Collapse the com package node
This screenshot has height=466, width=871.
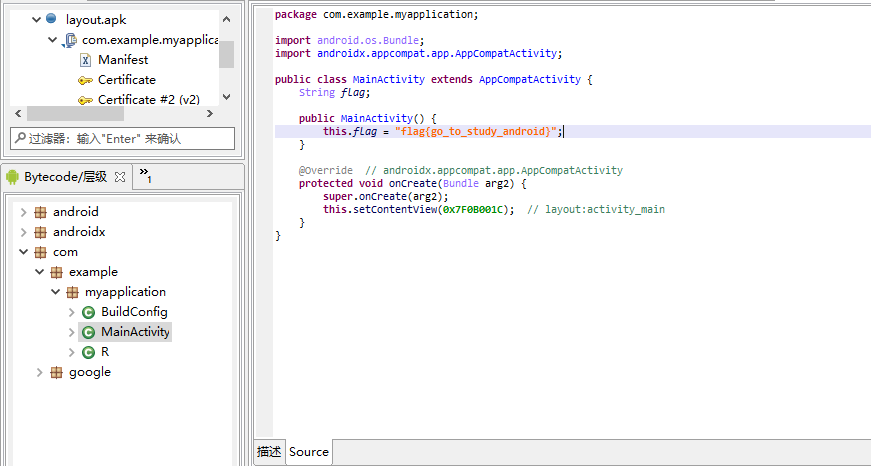pos(23,252)
